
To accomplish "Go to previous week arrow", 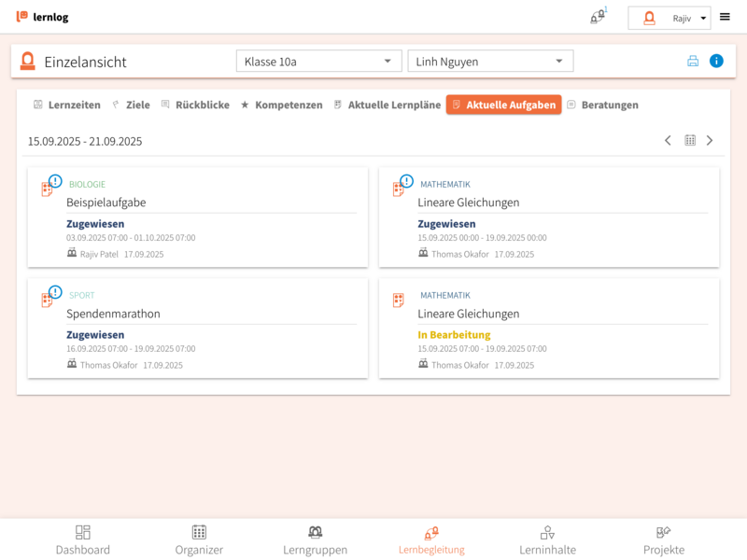I will coord(668,141).
